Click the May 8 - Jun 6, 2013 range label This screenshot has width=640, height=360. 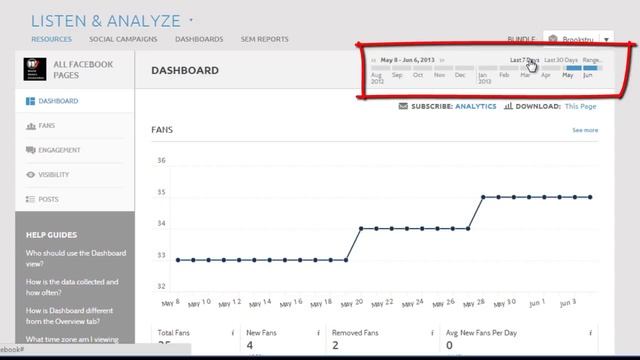pyautogui.click(x=407, y=60)
